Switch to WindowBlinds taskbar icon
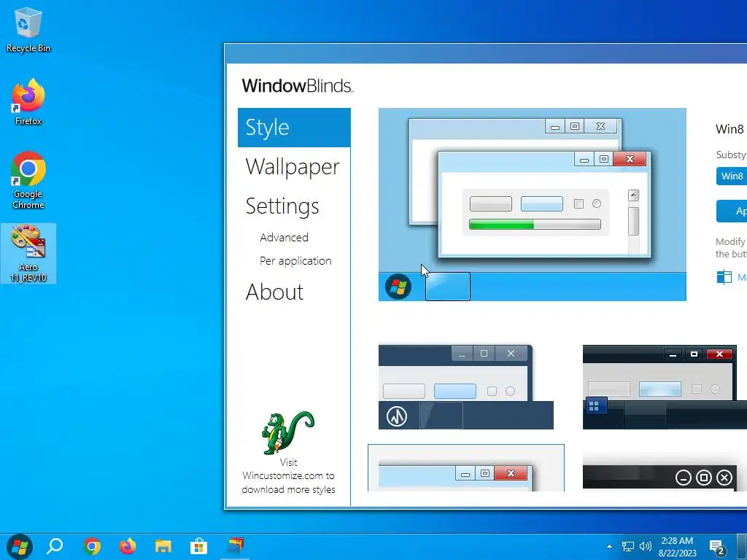This screenshot has width=747, height=560. pos(235,545)
